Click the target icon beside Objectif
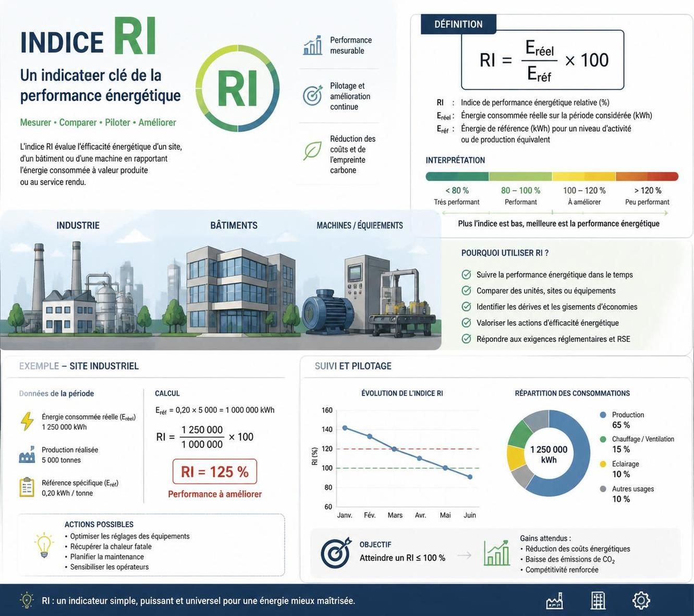The width and height of the screenshot is (694, 616). (336, 553)
